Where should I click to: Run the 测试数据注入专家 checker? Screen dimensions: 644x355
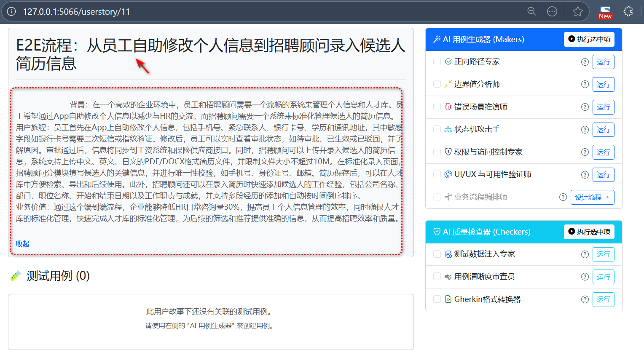(x=603, y=254)
